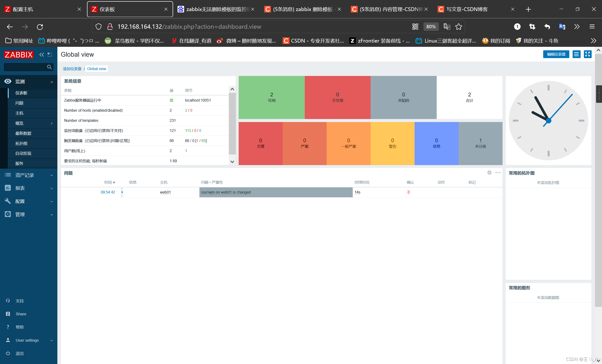Open the 问题 menu item in sidebar
This screenshot has height=364, width=602.
click(20, 103)
